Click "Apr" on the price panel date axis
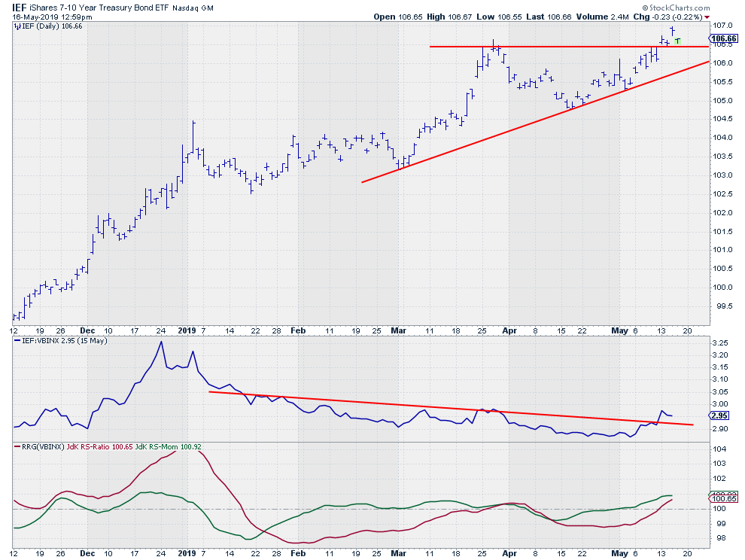The width and height of the screenshot is (745, 560). click(x=509, y=331)
